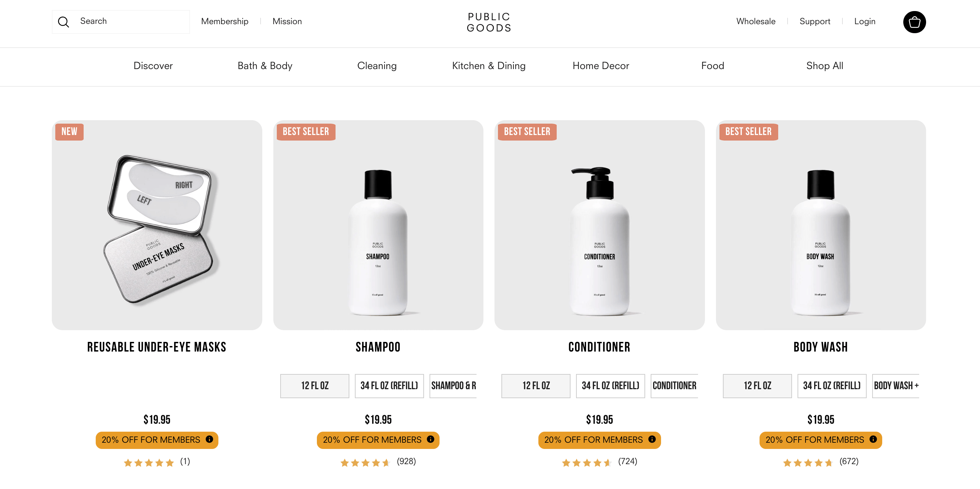This screenshot has height=489, width=980.
Task: Click info icon on Shampoo member discount
Action: point(430,439)
